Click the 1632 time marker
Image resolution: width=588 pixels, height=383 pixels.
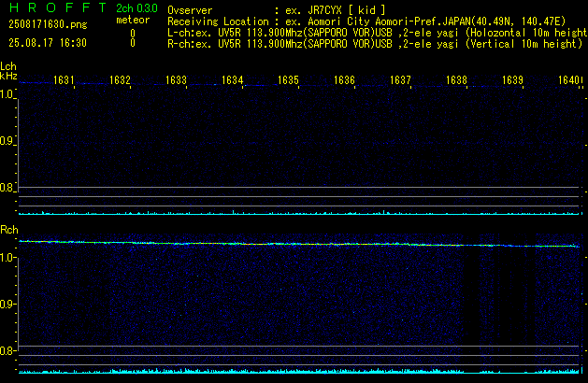point(120,80)
